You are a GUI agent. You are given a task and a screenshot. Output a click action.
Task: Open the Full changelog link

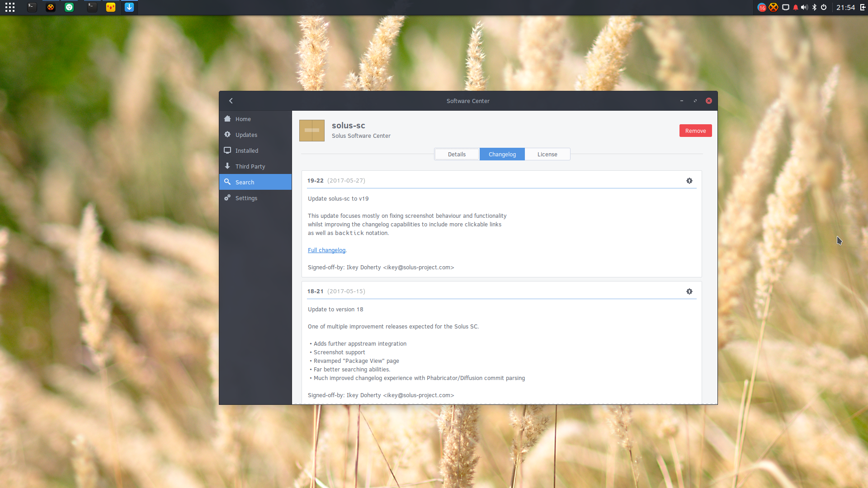tap(326, 250)
